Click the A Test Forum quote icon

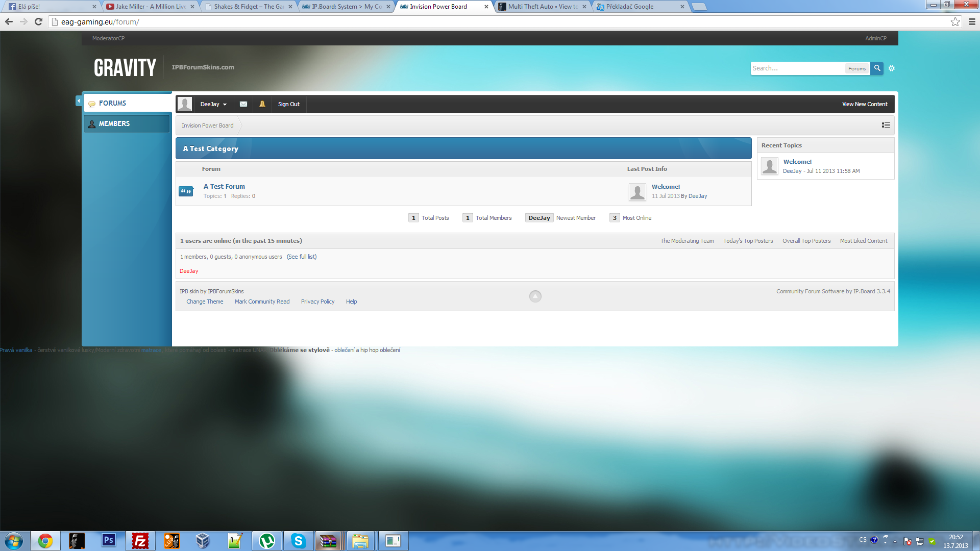click(186, 191)
